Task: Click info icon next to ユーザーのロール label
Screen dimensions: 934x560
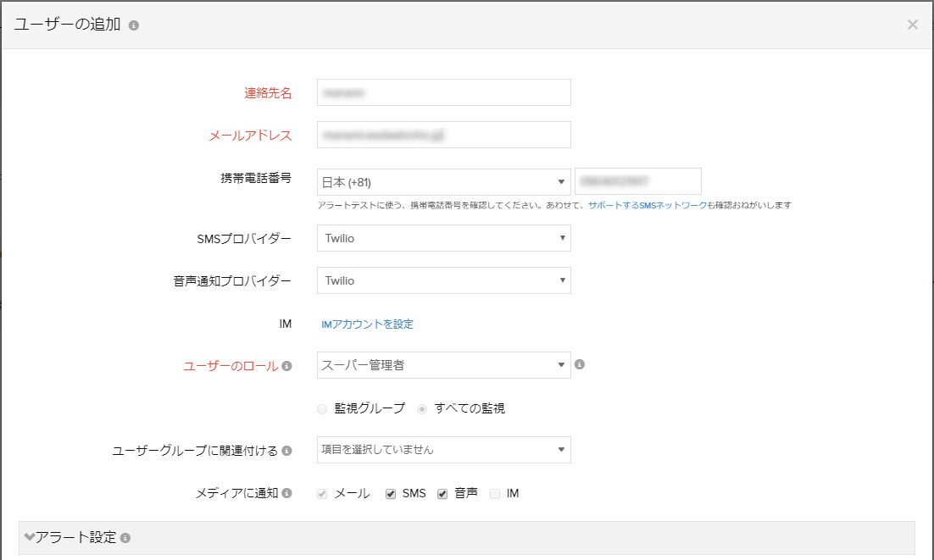Action: click(286, 366)
